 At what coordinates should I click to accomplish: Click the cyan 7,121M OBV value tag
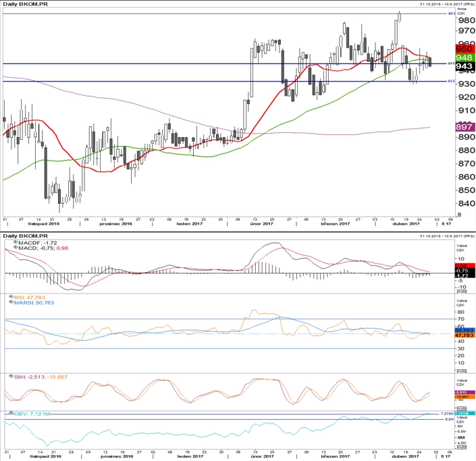465,413
